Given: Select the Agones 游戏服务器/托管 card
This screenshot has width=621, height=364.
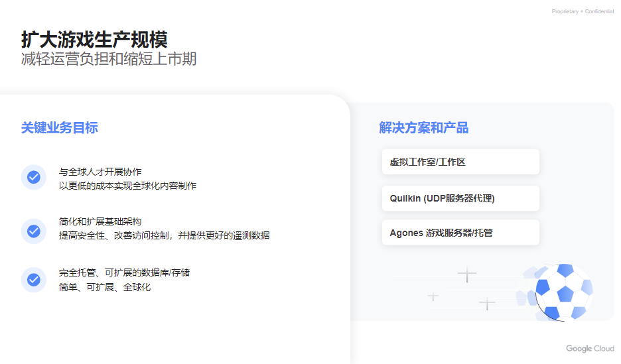Looking at the screenshot, I should pyautogui.click(x=460, y=233).
